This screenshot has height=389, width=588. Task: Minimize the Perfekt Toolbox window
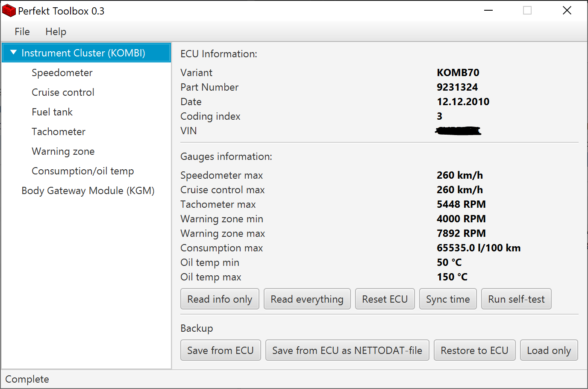488,10
